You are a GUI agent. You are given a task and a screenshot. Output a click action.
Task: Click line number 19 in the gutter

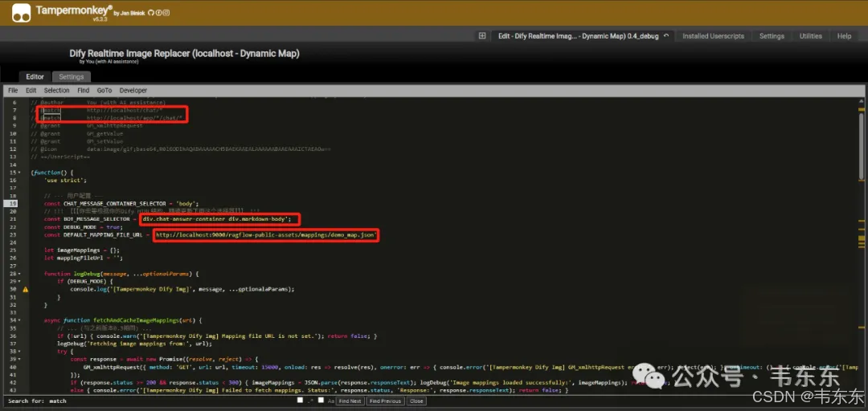(x=14, y=204)
